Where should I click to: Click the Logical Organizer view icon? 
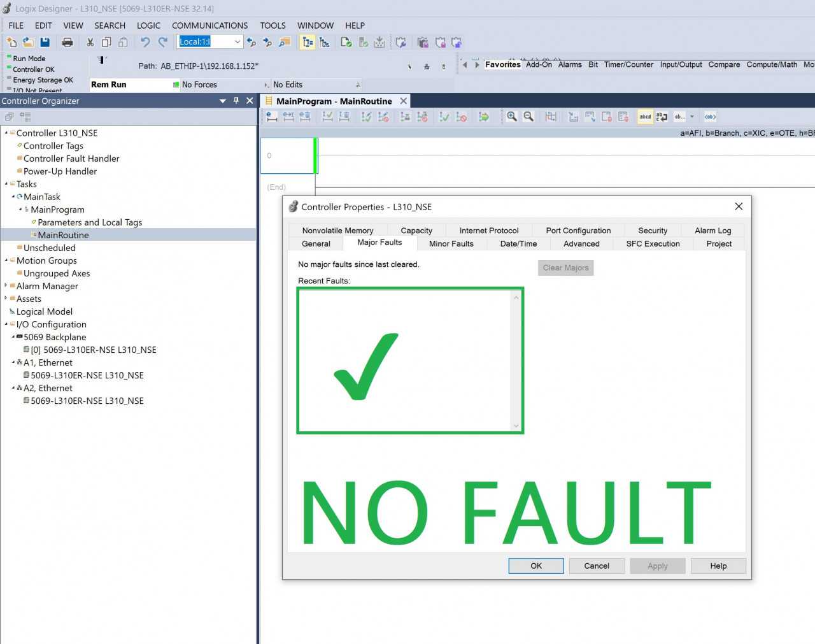click(325, 42)
